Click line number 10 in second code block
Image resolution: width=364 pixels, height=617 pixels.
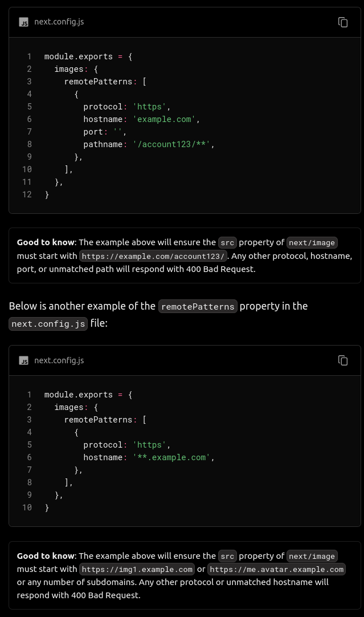pos(27,508)
